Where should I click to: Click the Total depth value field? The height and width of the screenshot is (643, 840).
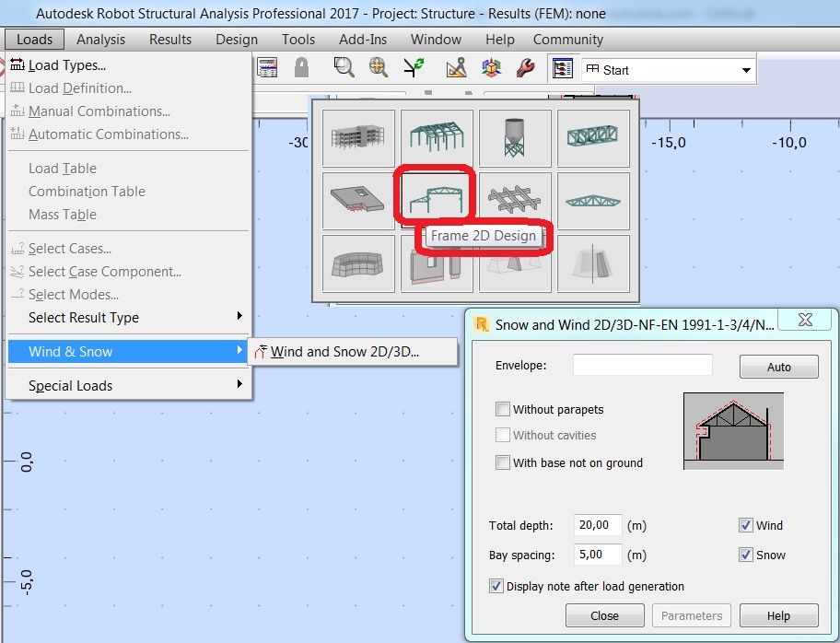point(598,525)
